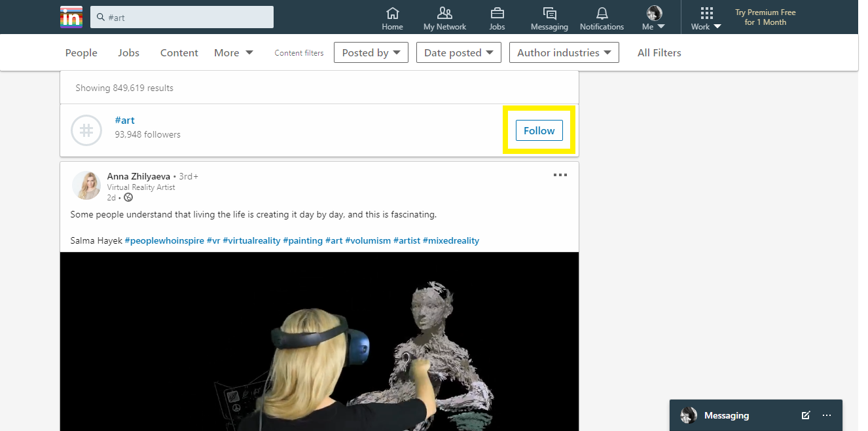Screen dimensions: 868x431
Task: Expand the More filter menu
Action: pos(234,52)
